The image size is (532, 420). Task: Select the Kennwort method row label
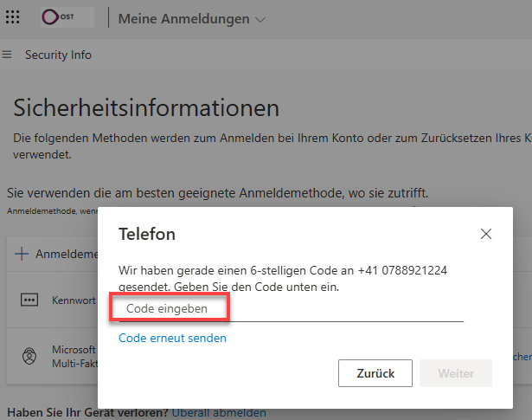click(74, 300)
